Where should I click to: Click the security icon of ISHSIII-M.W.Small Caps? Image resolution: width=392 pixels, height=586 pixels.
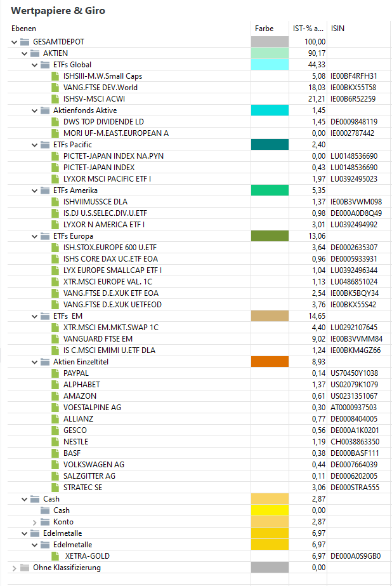click(55, 76)
